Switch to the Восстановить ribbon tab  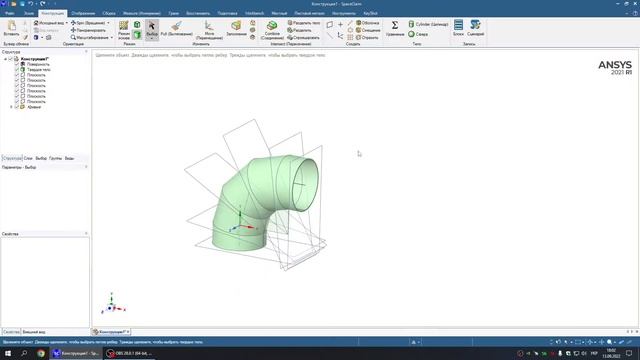click(x=198, y=13)
